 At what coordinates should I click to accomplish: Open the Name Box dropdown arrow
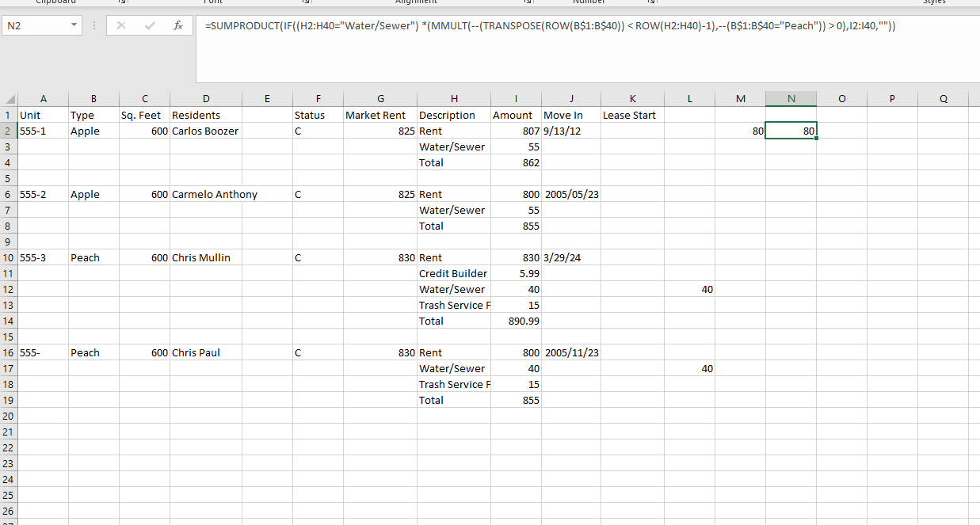(x=74, y=25)
